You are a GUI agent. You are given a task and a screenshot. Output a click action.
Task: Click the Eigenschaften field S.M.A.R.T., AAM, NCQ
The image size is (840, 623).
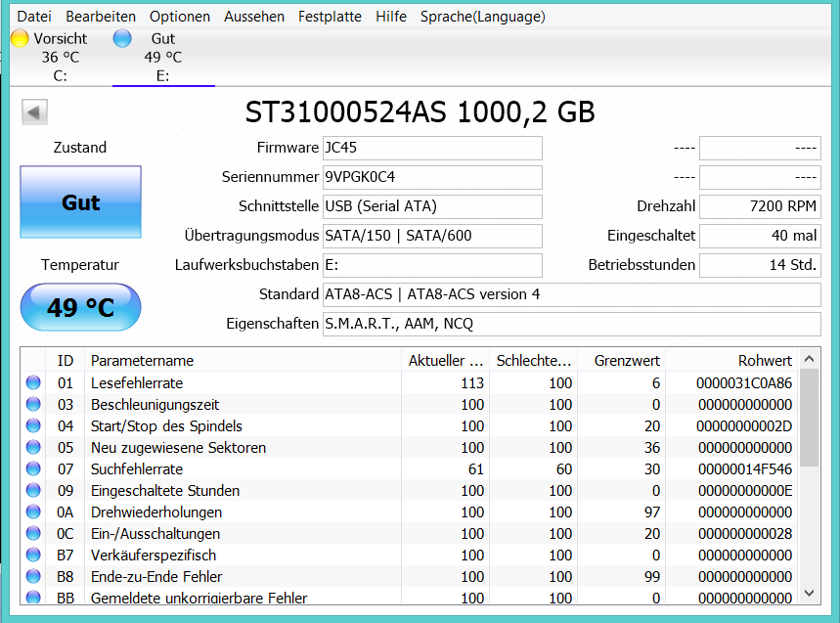coord(572,324)
